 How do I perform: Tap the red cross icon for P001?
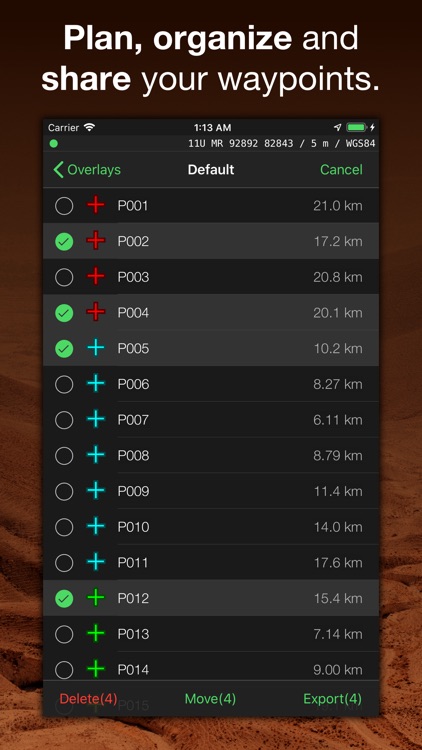(96, 206)
